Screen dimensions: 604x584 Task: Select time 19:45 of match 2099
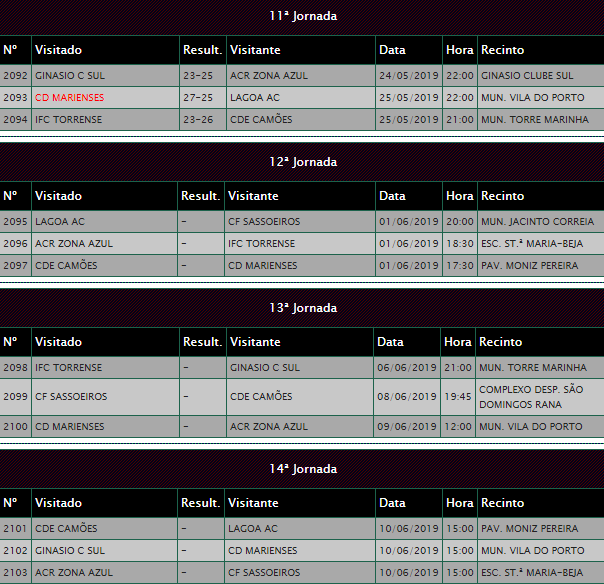click(458, 396)
